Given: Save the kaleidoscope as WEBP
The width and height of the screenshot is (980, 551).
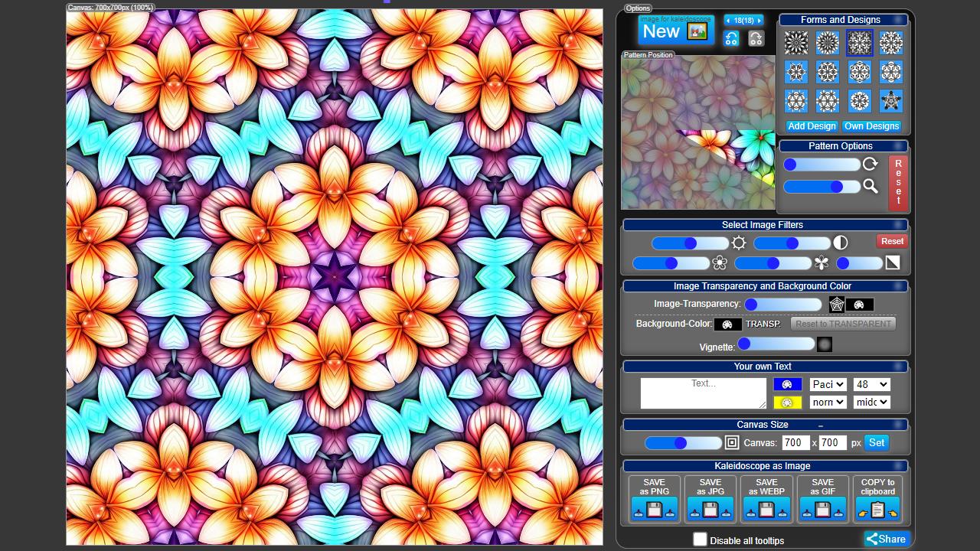Looking at the screenshot, I should pyautogui.click(x=766, y=500).
